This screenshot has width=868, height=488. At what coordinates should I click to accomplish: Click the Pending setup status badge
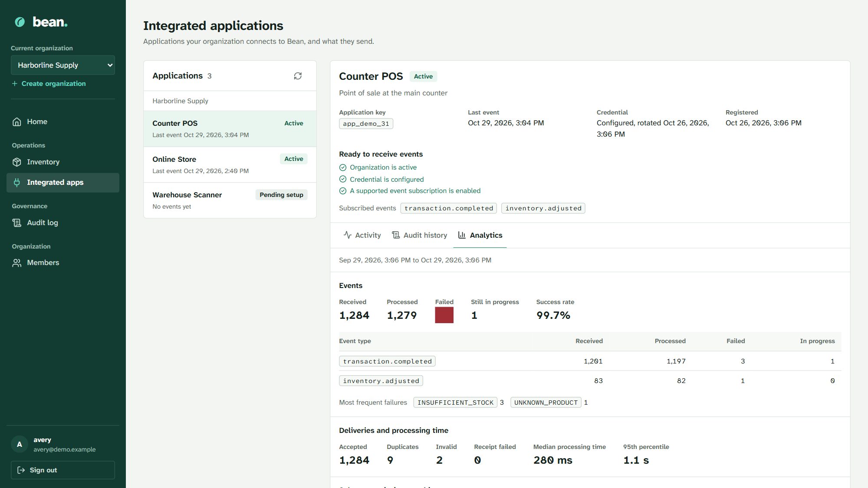[281, 195]
